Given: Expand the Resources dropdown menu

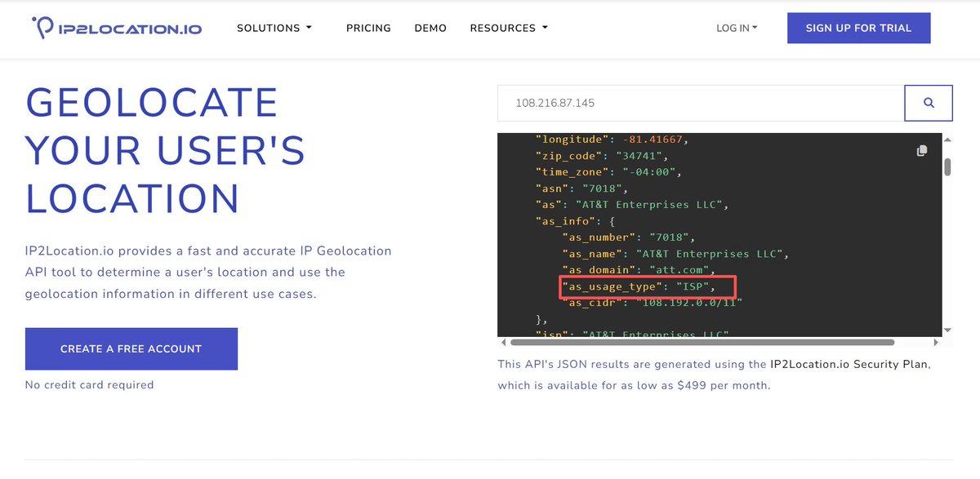Looking at the screenshot, I should pyautogui.click(x=509, y=28).
